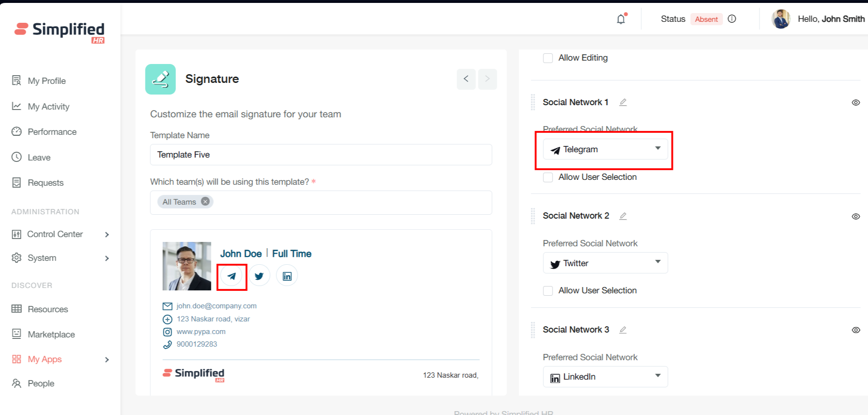
Task: Open the Telegram social network dropdown
Action: (x=605, y=149)
